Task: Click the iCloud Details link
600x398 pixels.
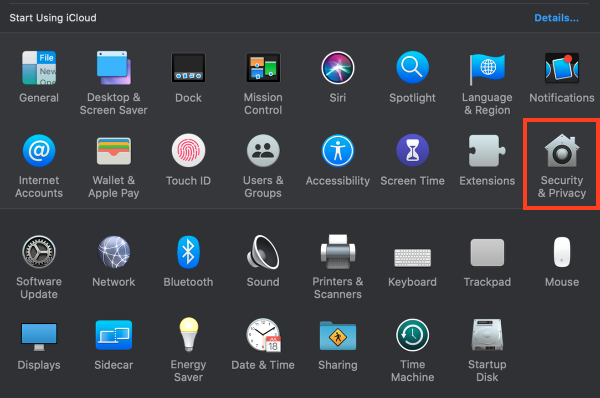Action: (556, 18)
